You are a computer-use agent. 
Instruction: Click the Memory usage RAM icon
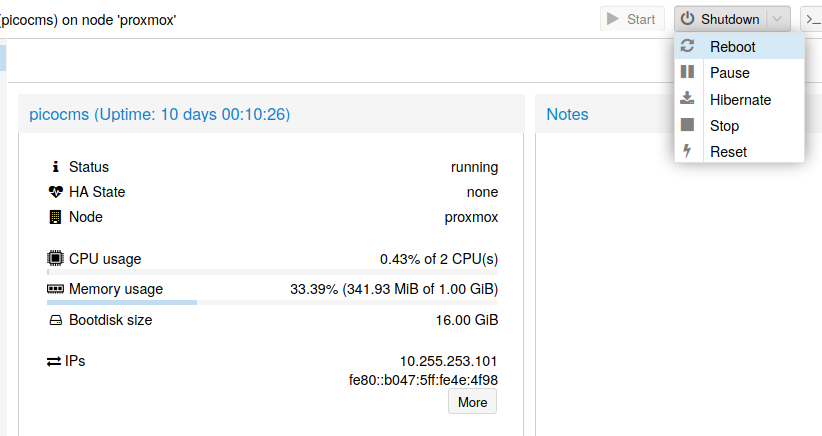click(55, 290)
